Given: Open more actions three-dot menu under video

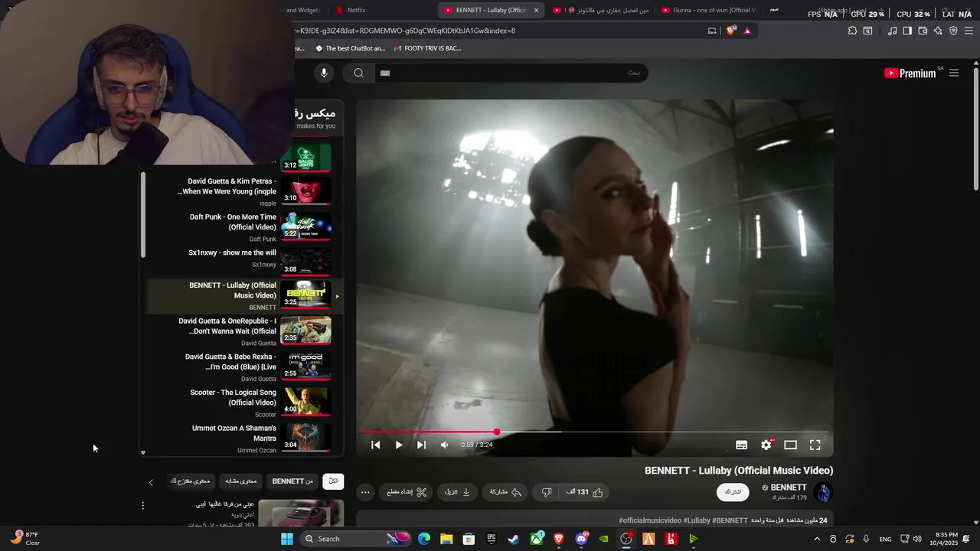Looking at the screenshot, I should point(365,492).
